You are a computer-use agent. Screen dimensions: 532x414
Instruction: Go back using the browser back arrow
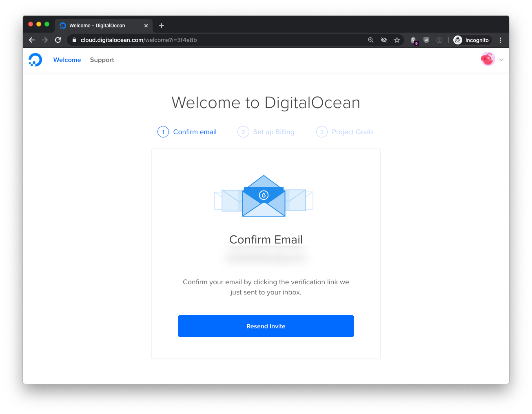pos(32,40)
